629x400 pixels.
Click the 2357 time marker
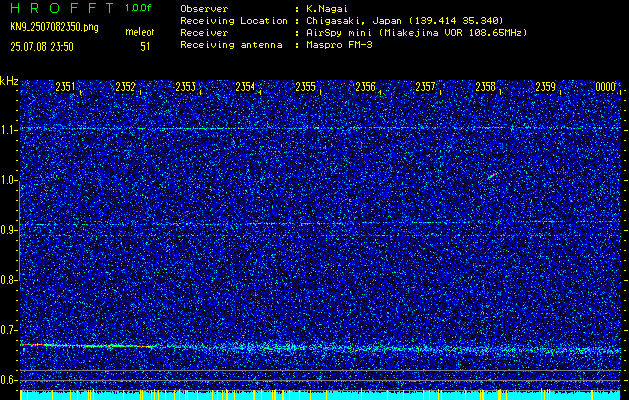425,87
